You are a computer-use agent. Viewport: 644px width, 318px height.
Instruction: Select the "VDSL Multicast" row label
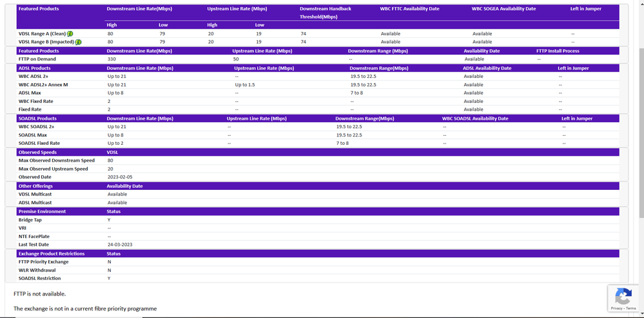click(35, 194)
